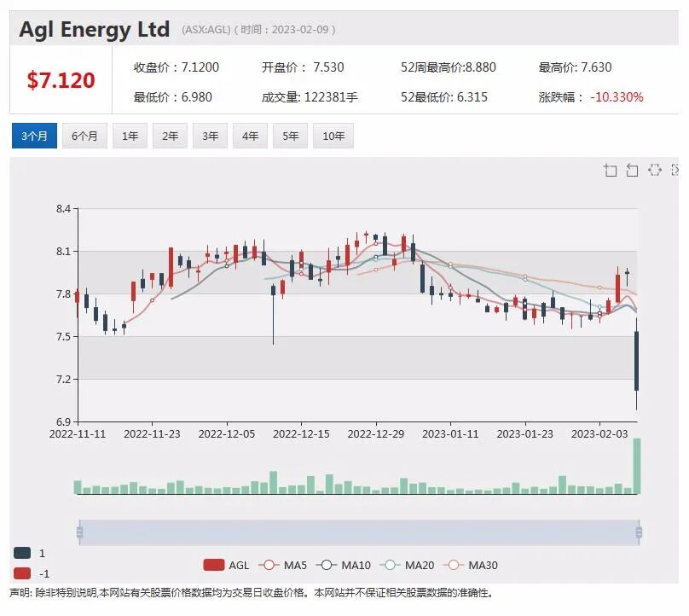
Task: Toggle the AGL candlestick series legend
Action: 226,565
